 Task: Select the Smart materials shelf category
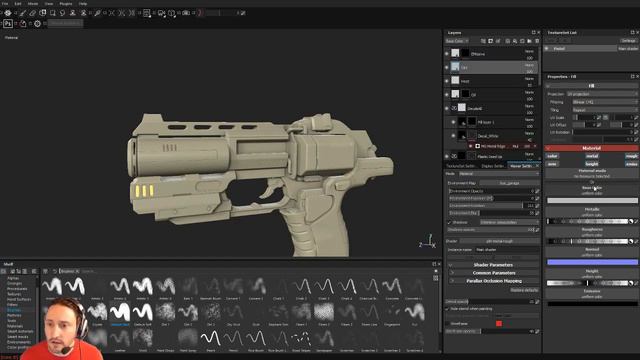point(20,331)
